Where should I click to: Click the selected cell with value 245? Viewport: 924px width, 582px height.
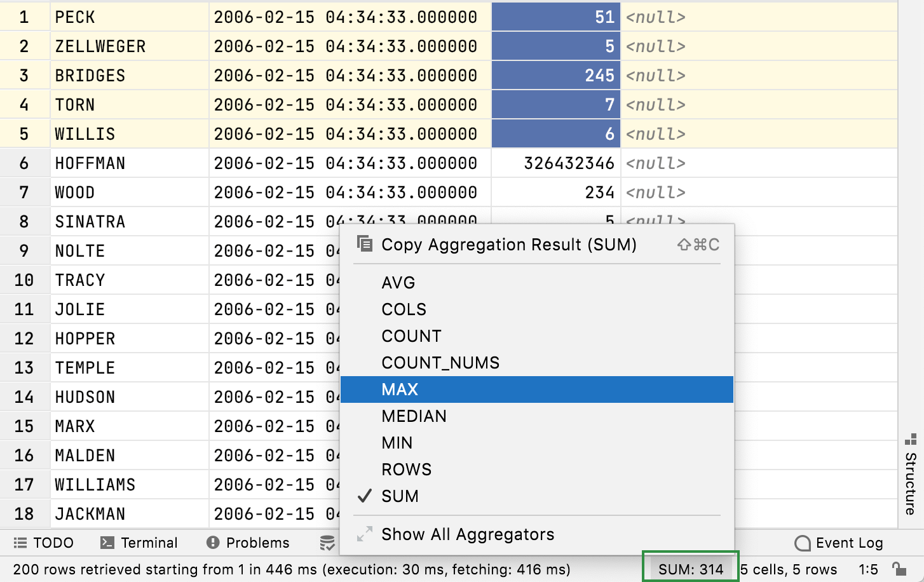(556, 76)
